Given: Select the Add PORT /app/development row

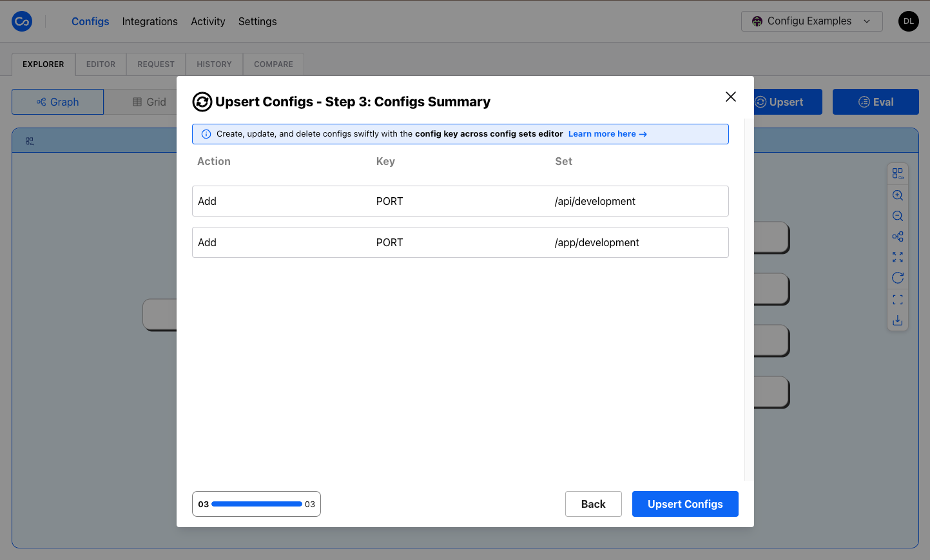Looking at the screenshot, I should click(460, 242).
